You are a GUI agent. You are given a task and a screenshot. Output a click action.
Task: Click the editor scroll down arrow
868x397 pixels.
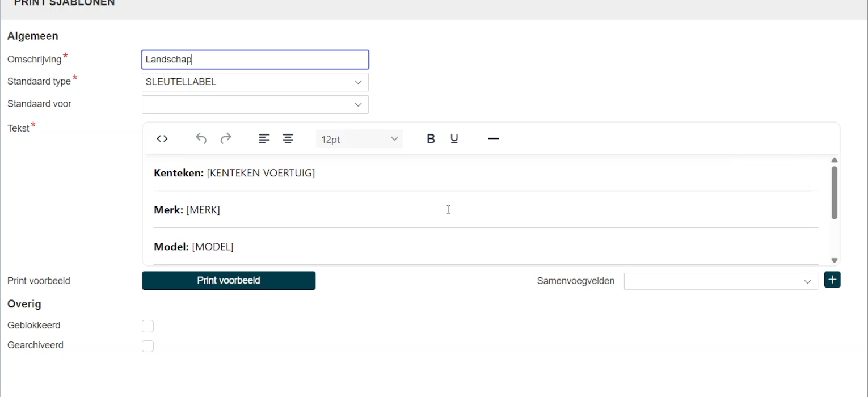click(x=835, y=260)
